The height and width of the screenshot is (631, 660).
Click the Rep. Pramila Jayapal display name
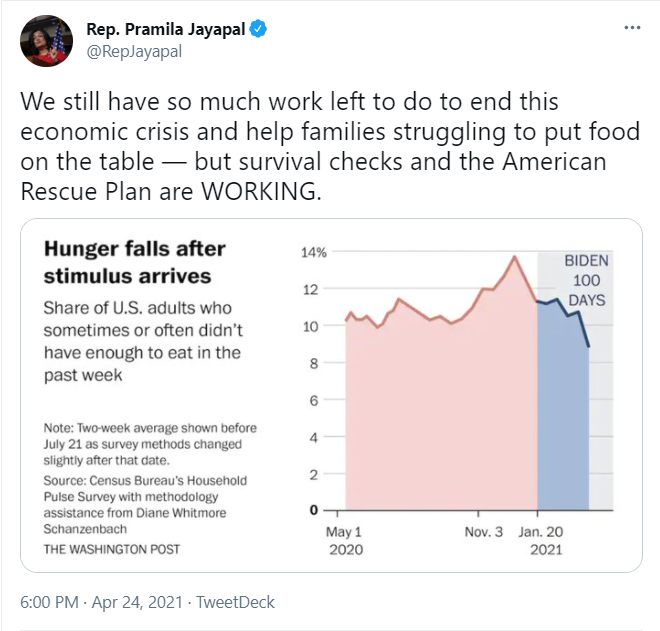point(165,29)
